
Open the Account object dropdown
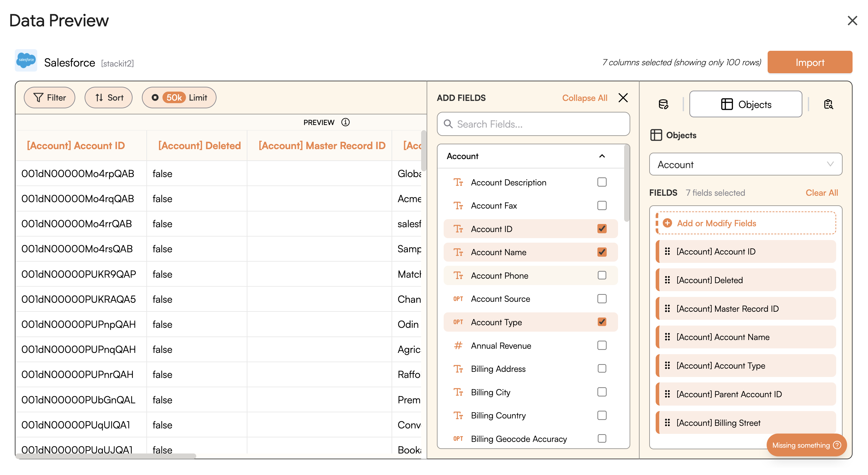pyautogui.click(x=745, y=165)
